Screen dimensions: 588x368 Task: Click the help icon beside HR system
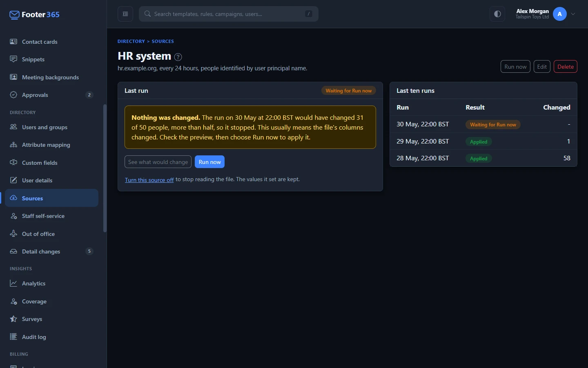[x=178, y=57]
